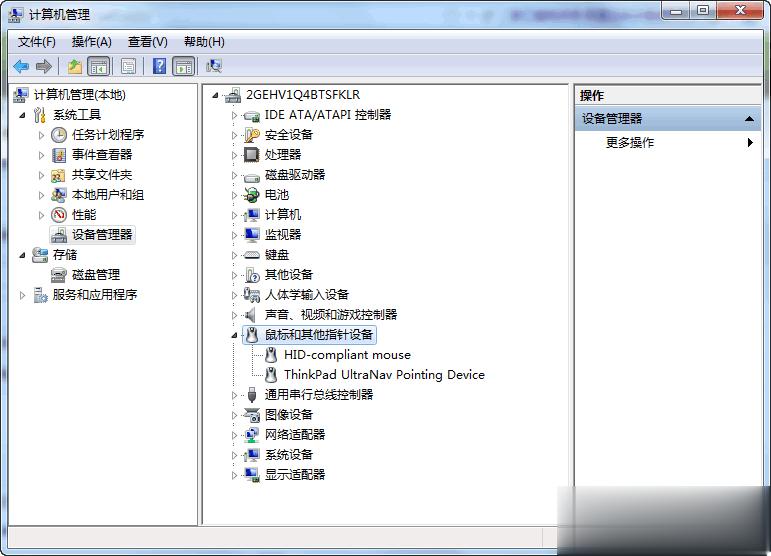Open the 帮助(H) menu

click(204, 42)
